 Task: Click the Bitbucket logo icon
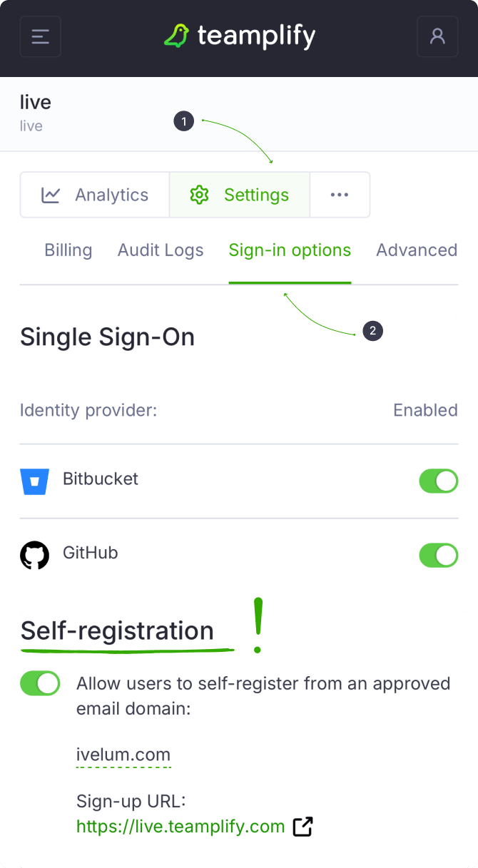pyautogui.click(x=34, y=481)
